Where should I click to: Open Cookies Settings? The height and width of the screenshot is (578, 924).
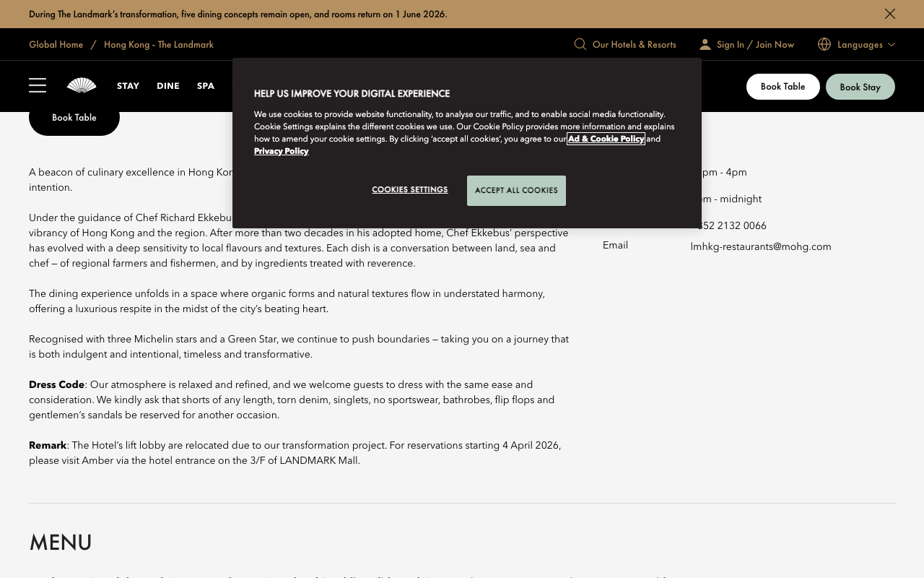[x=410, y=190]
